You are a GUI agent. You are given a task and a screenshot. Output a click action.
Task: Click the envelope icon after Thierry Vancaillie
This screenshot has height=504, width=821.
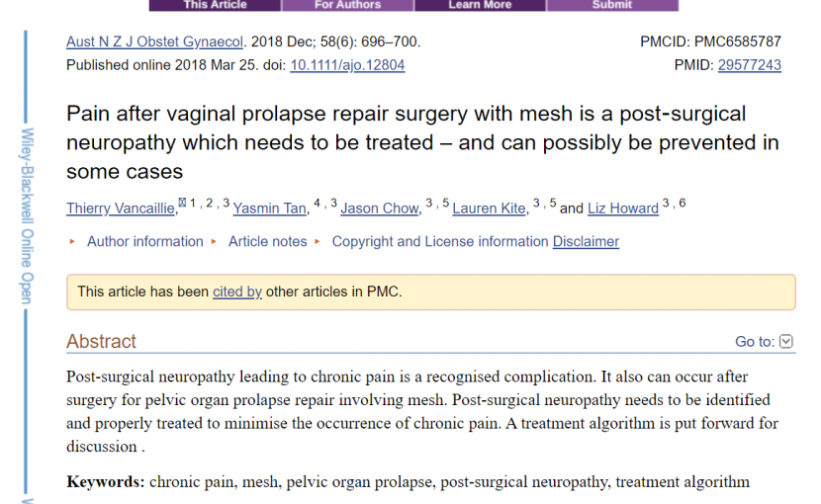tap(182, 202)
